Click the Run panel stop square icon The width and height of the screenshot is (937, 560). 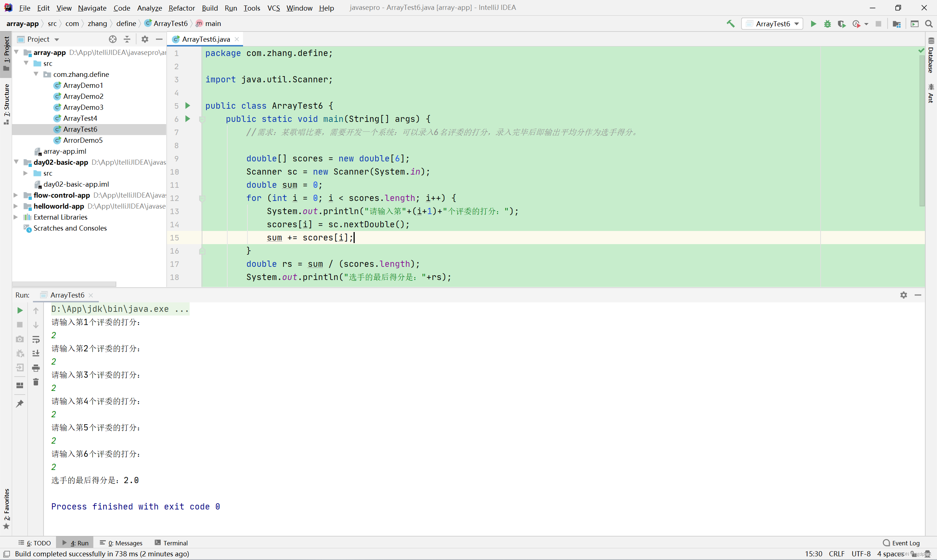pyautogui.click(x=20, y=325)
